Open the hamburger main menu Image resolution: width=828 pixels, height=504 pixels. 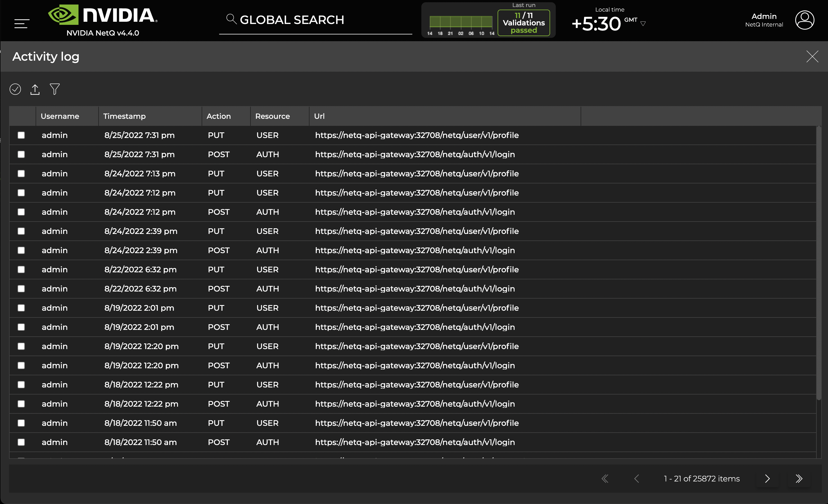click(x=21, y=23)
